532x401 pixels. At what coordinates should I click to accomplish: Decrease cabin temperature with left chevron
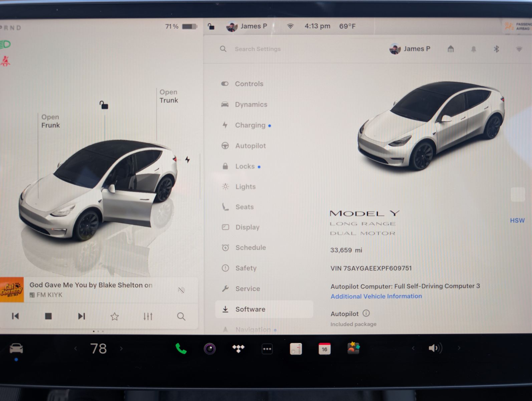point(76,349)
